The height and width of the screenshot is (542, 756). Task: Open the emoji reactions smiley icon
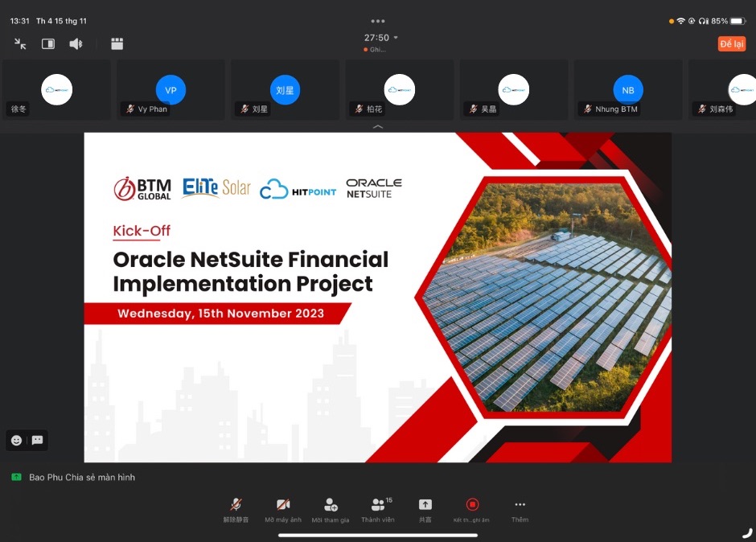point(16,440)
